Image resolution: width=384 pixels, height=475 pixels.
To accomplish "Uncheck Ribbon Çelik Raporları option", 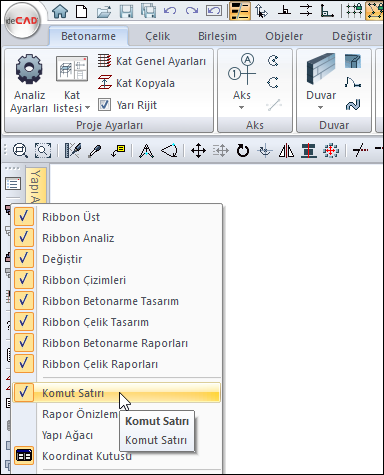I will (x=23, y=363).
